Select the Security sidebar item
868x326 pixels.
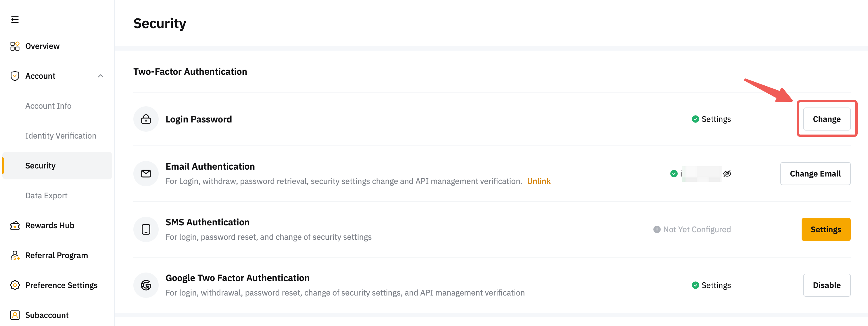[x=41, y=166]
